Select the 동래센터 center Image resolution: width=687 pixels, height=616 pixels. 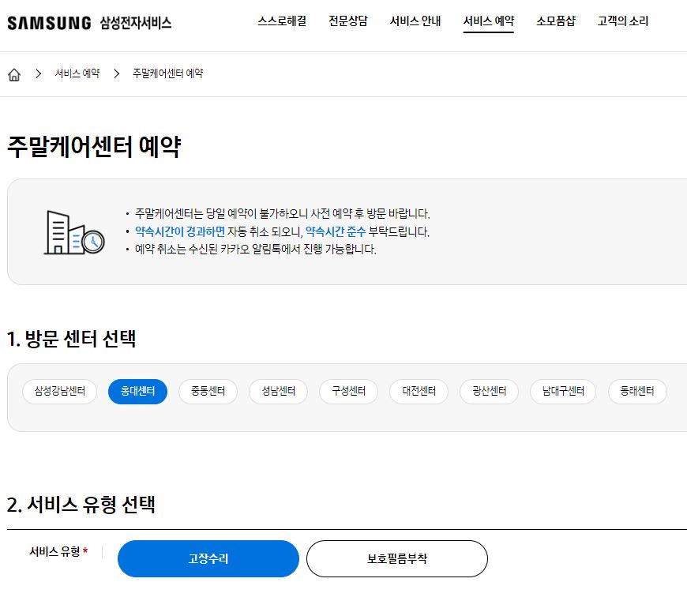636,391
